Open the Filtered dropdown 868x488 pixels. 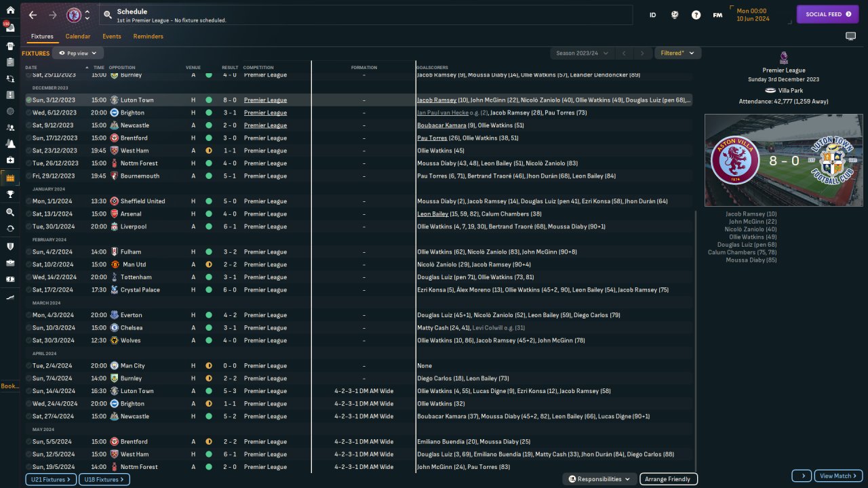click(678, 53)
